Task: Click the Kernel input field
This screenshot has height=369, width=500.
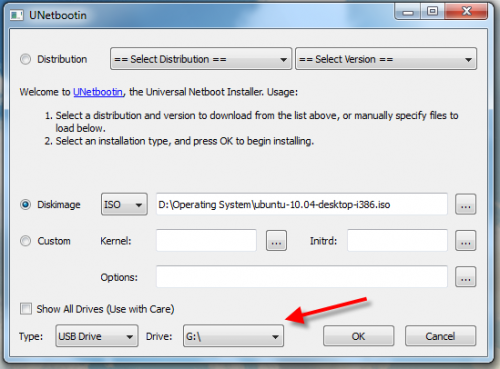Action: pyautogui.click(x=206, y=241)
